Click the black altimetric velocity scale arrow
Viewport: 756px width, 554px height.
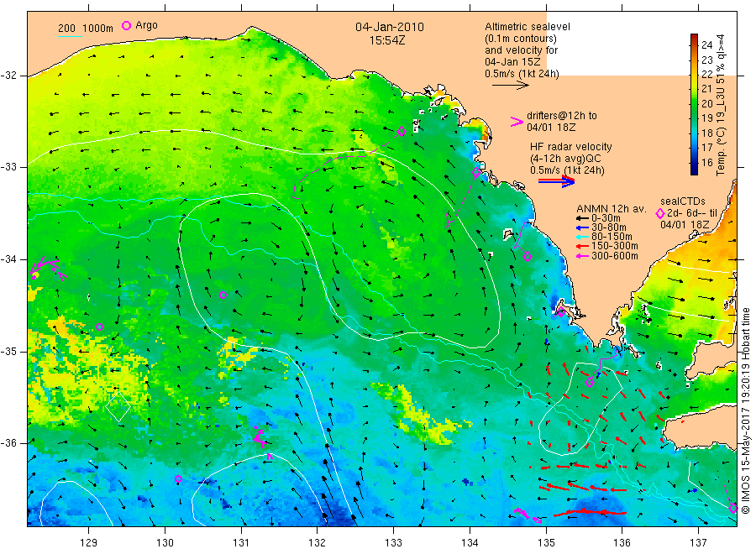510,86
